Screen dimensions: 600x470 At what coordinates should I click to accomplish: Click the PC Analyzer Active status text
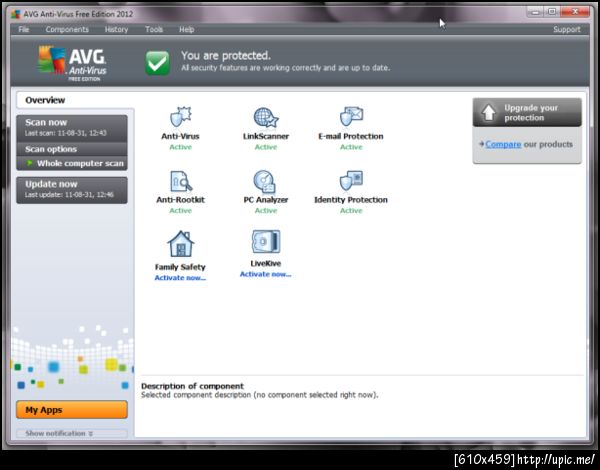[x=266, y=211]
